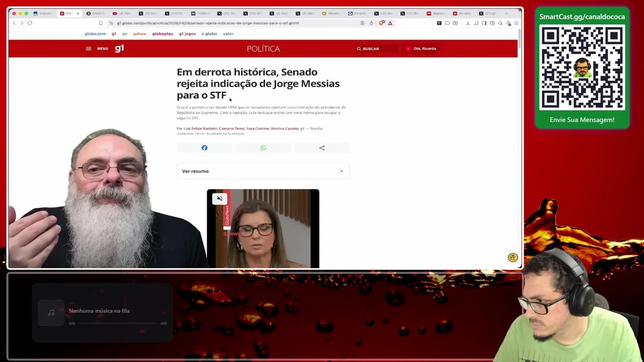Open downloads icon in toolbar
The image size is (644, 362).
click(x=468, y=23)
